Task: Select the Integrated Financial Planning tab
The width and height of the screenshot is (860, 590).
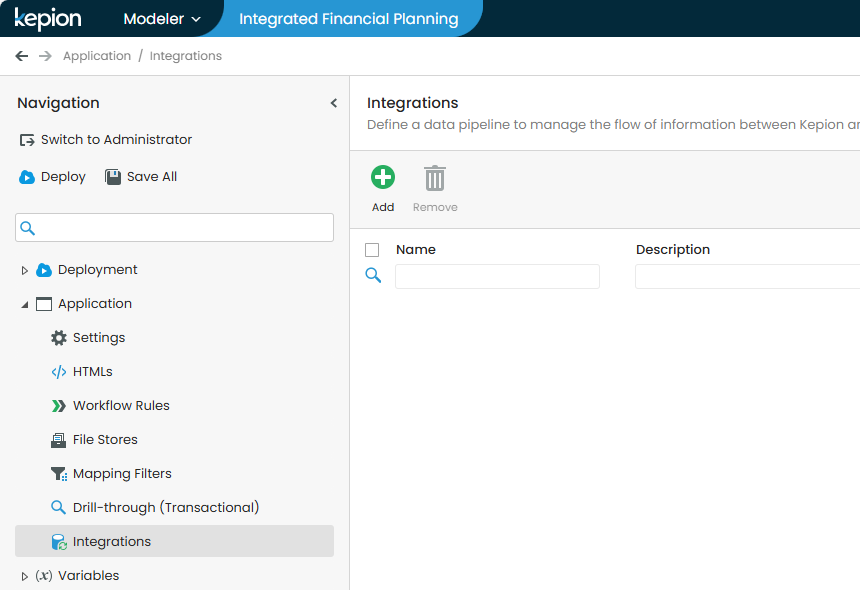Action: tap(348, 19)
